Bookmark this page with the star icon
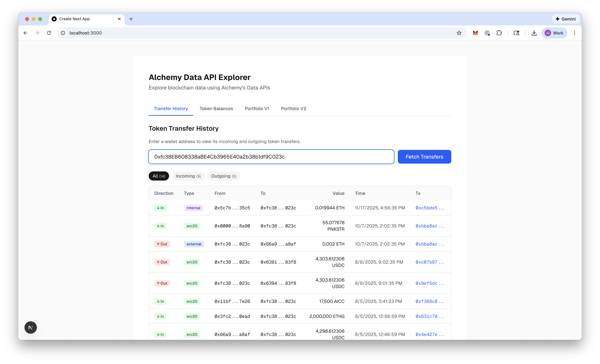 [x=459, y=33]
